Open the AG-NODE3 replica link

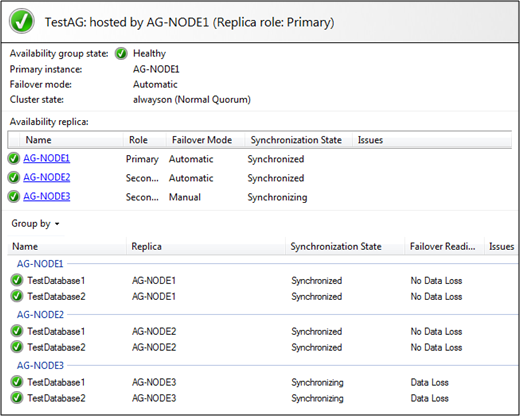point(47,196)
